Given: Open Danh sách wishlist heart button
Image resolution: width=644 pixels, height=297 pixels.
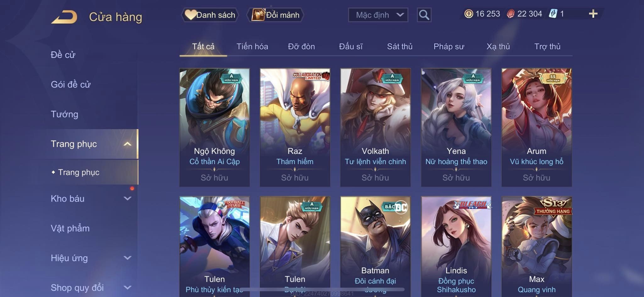Looking at the screenshot, I should point(210,15).
